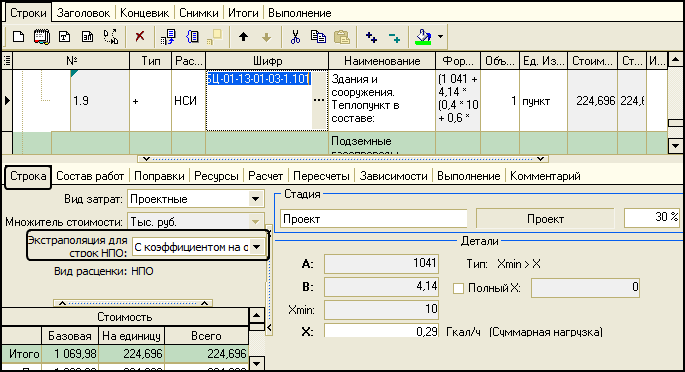Image resolution: width=685 pixels, height=372 pixels.
Task: Click the blue bracket grouping icon
Action: point(192,37)
